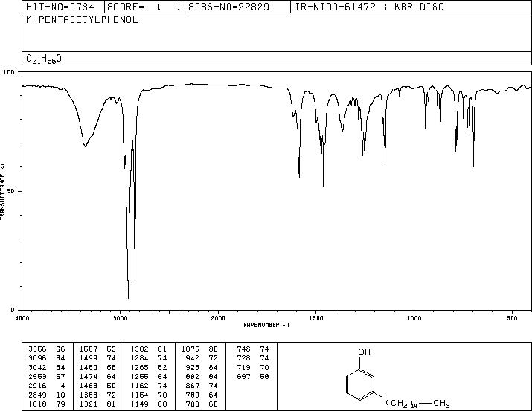Click the (CH2)14 chain label
This screenshot has width=532, height=411.
tap(401, 404)
